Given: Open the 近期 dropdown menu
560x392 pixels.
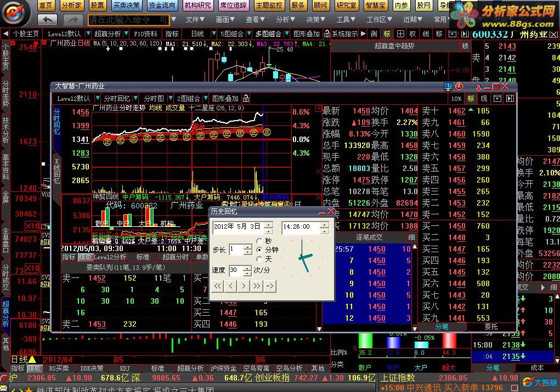Looking at the screenshot, I should [412, 20].
